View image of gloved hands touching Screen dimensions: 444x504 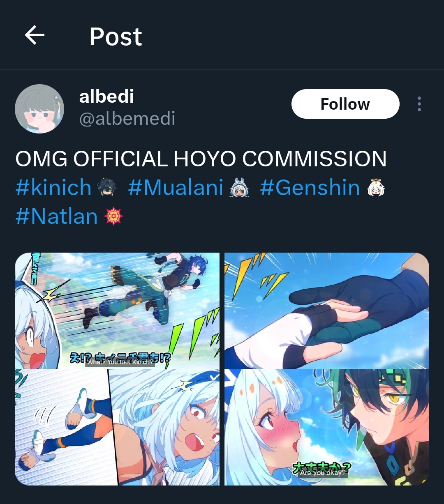point(327,311)
